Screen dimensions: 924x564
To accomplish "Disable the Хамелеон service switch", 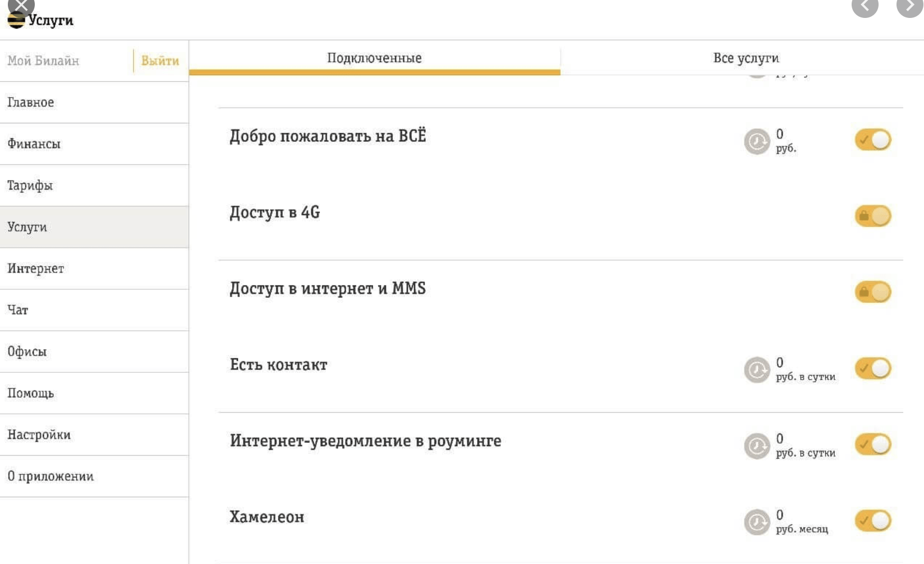I will tap(874, 520).
